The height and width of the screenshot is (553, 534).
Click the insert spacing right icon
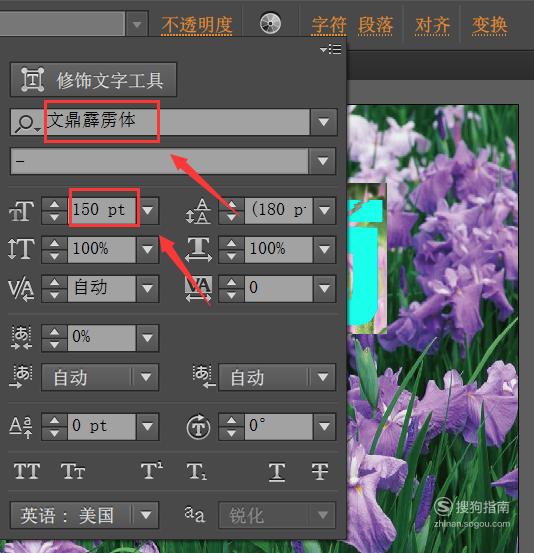204,377
